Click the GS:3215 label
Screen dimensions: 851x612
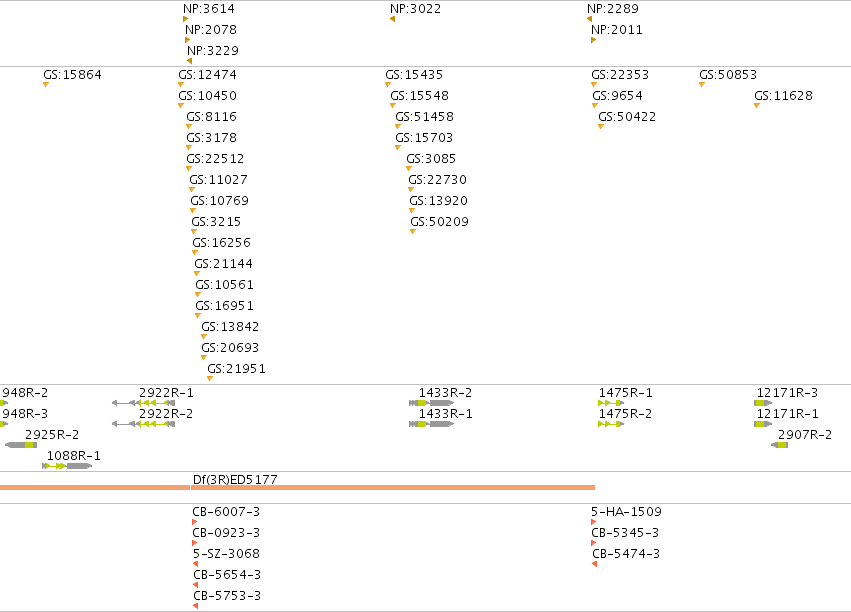click(216, 222)
